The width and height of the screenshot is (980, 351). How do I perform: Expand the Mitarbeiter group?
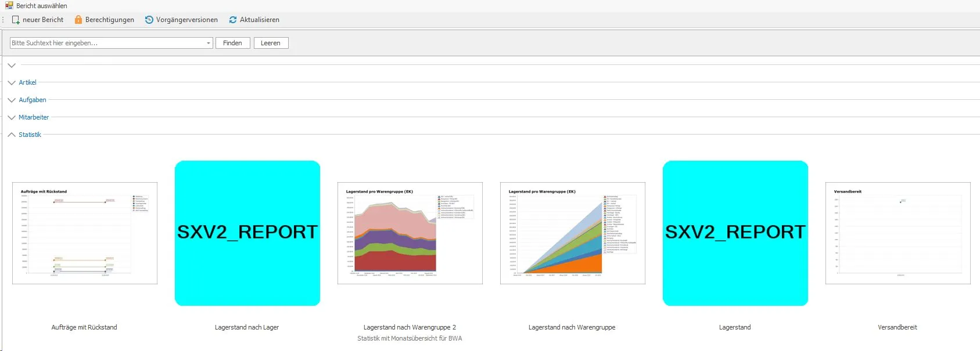[x=12, y=117]
